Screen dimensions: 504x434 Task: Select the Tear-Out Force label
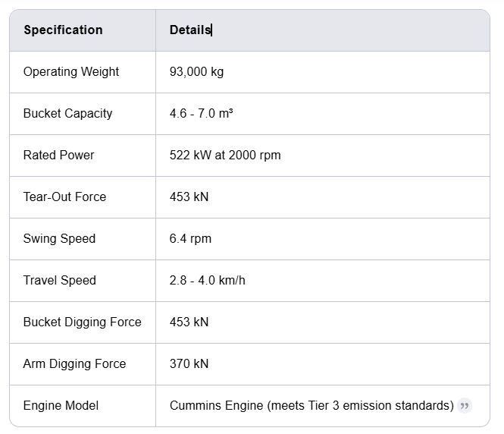(x=64, y=197)
